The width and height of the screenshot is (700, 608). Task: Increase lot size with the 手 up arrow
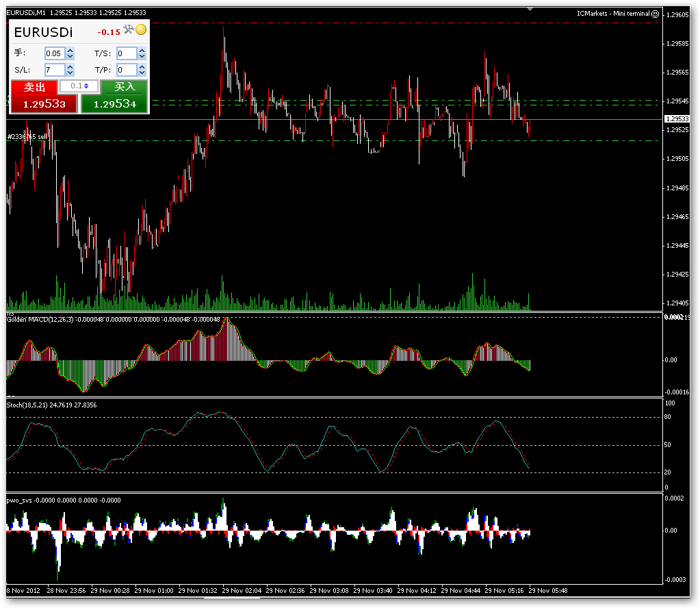(70, 51)
